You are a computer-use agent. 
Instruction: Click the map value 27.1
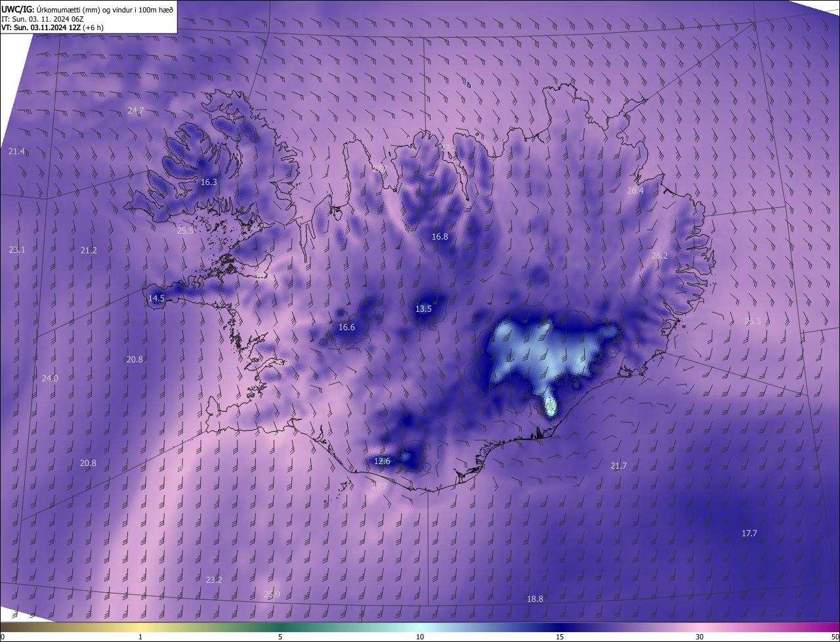[x=449, y=148]
